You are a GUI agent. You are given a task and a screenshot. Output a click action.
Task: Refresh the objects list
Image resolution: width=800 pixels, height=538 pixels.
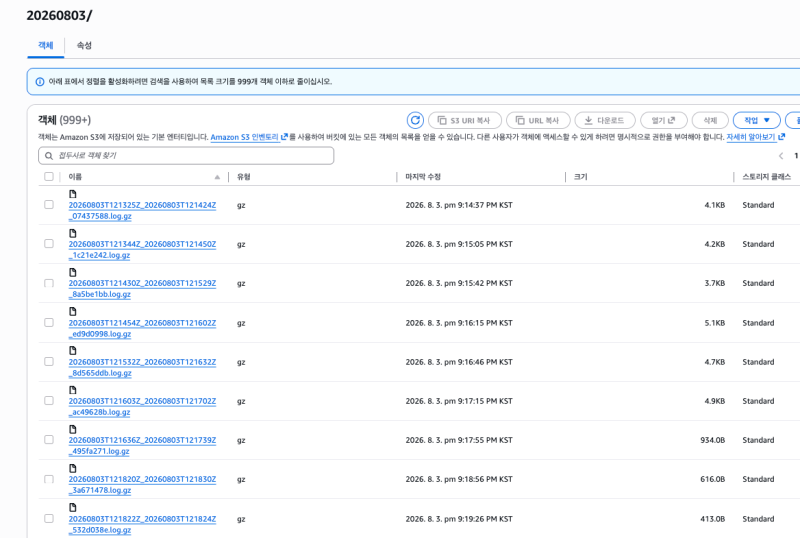(415, 120)
